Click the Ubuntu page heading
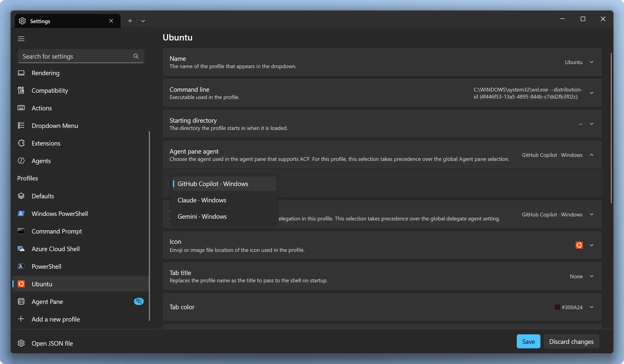Image resolution: width=624 pixels, height=364 pixels. (177, 37)
